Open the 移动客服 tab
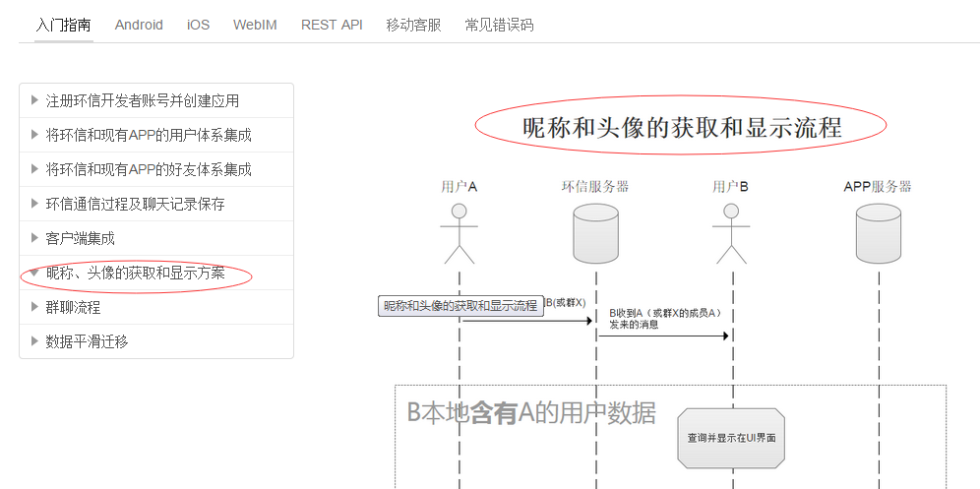The height and width of the screenshot is (489, 980). pyautogui.click(x=413, y=25)
